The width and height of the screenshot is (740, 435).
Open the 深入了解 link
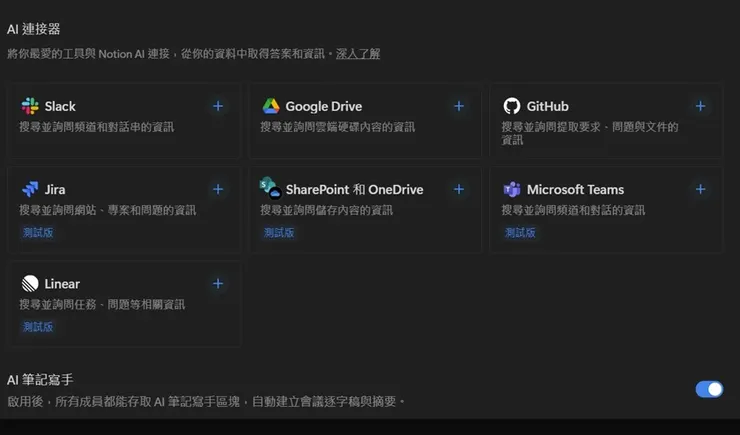(358, 54)
